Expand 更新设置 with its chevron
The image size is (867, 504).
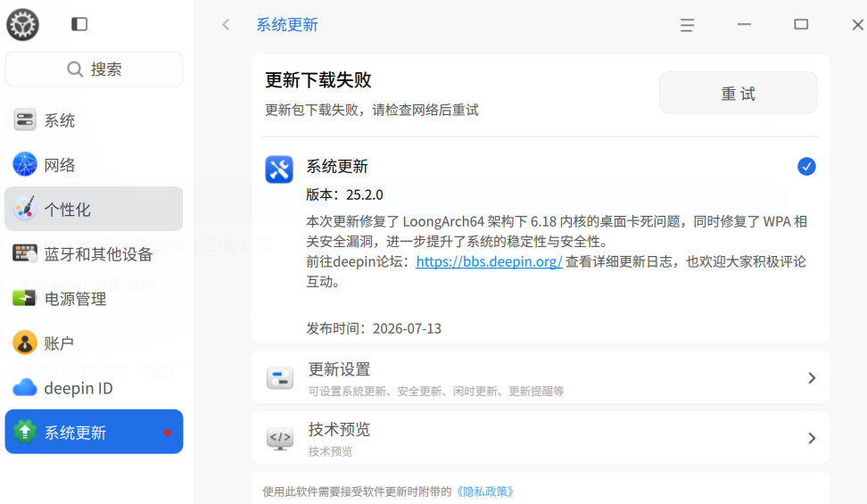click(812, 378)
